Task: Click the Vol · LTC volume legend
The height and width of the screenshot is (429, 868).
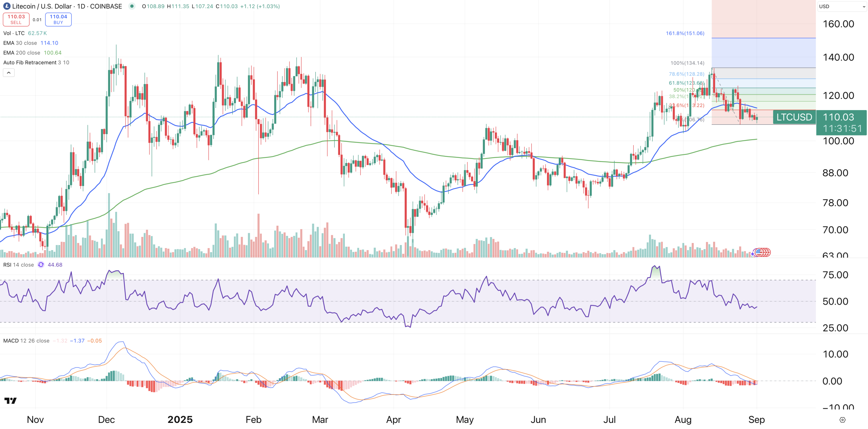Action: click(x=14, y=33)
